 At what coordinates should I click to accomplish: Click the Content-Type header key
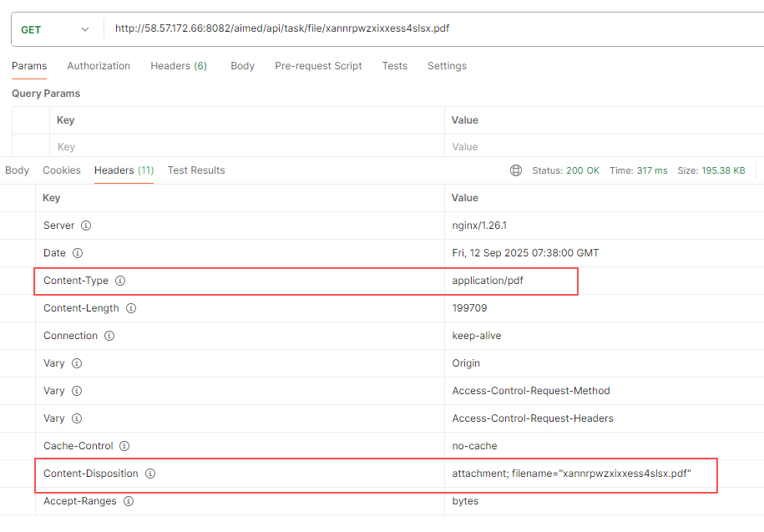pyautogui.click(x=76, y=281)
